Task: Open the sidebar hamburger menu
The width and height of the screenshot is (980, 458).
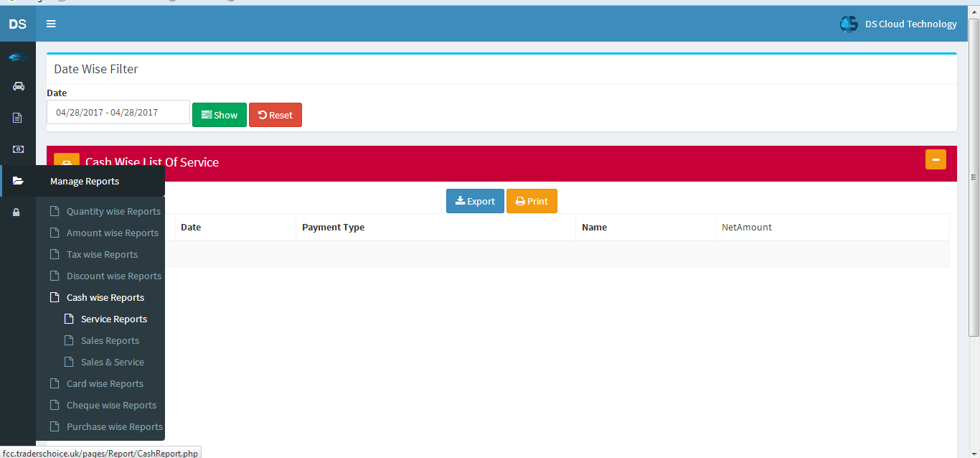Action: pos(51,24)
